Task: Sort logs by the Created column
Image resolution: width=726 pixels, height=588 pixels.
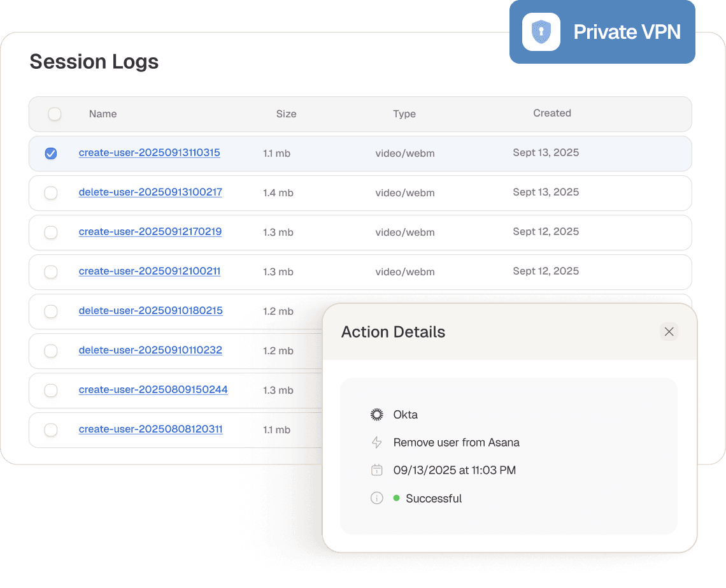Action: (x=552, y=114)
